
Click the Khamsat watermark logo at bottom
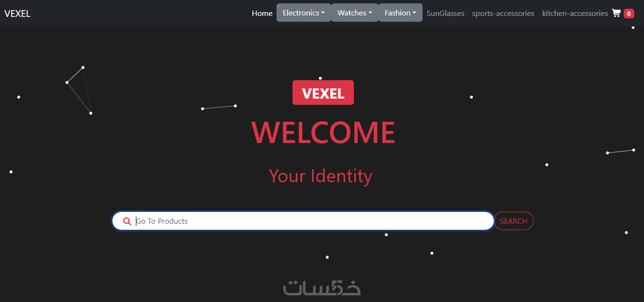click(x=322, y=288)
